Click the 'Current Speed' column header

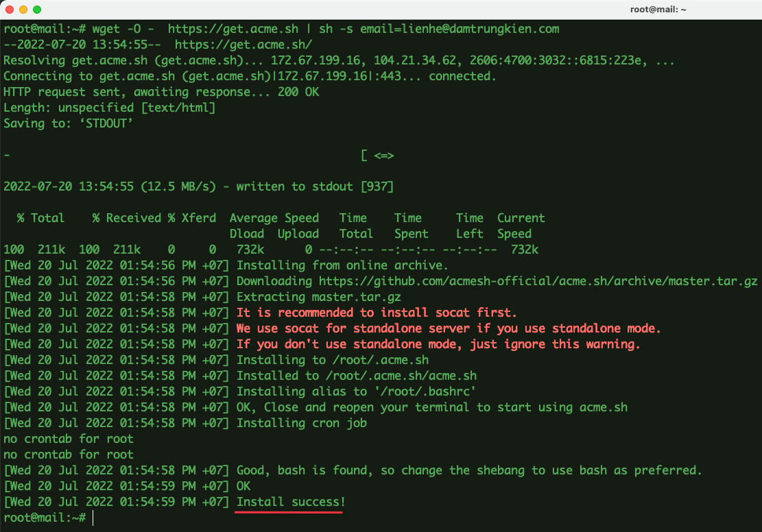coord(521,226)
